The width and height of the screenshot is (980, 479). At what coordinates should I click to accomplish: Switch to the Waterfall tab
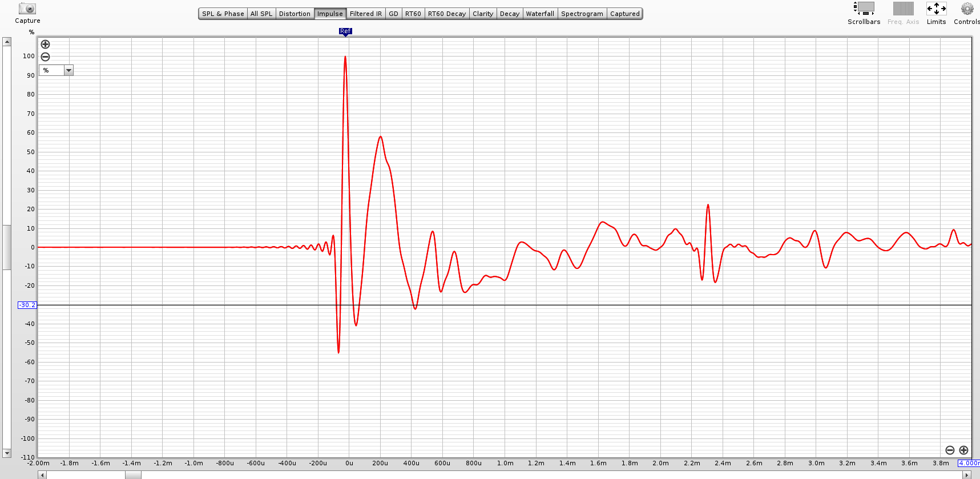pos(540,14)
